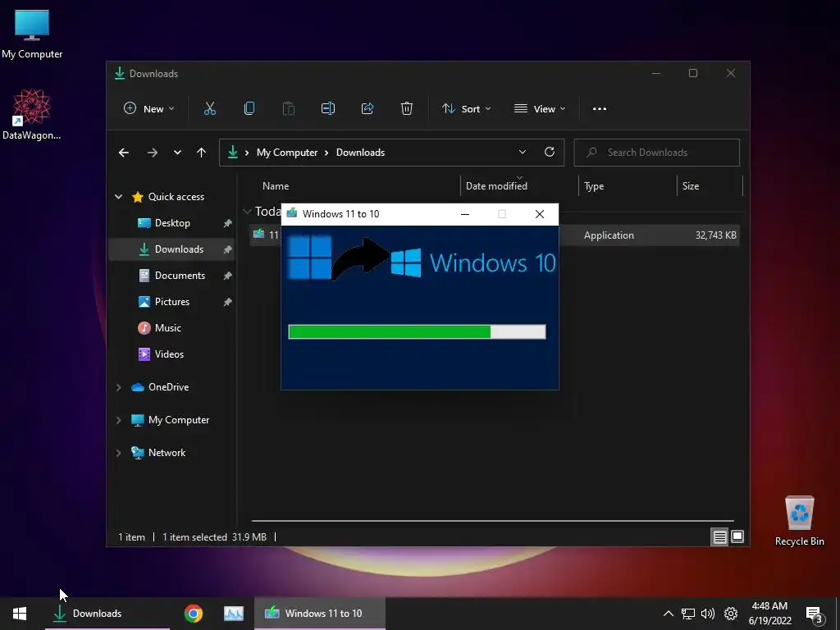This screenshot has height=630, width=840.
Task: Unpin Desktop from Quick access
Action: click(228, 223)
